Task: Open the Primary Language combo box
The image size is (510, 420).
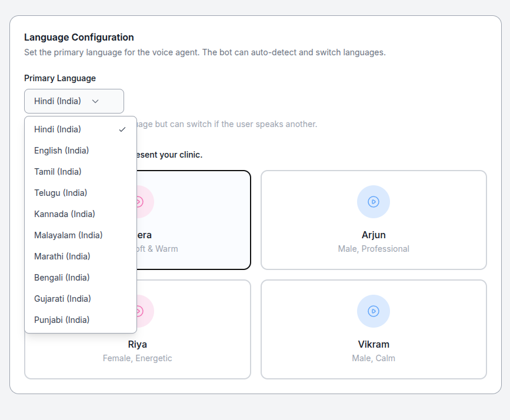Action: pyautogui.click(x=74, y=101)
